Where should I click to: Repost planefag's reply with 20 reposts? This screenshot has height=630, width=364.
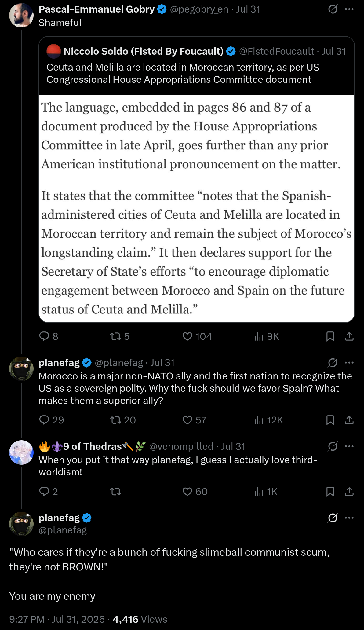pyautogui.click(x=123, y=420)
